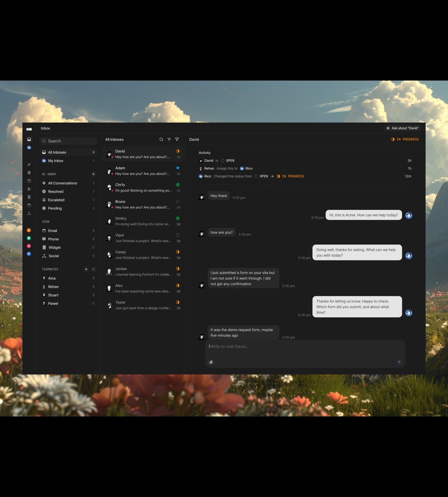Open the Pending conversations view

tap(68, 208)
